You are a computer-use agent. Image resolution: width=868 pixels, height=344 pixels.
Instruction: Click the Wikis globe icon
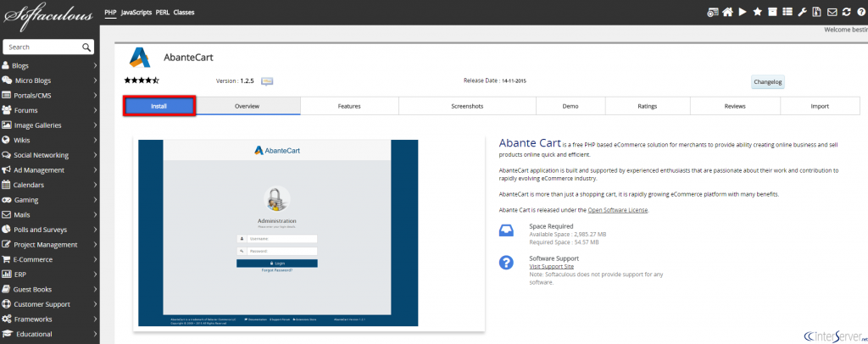point(6,140)
